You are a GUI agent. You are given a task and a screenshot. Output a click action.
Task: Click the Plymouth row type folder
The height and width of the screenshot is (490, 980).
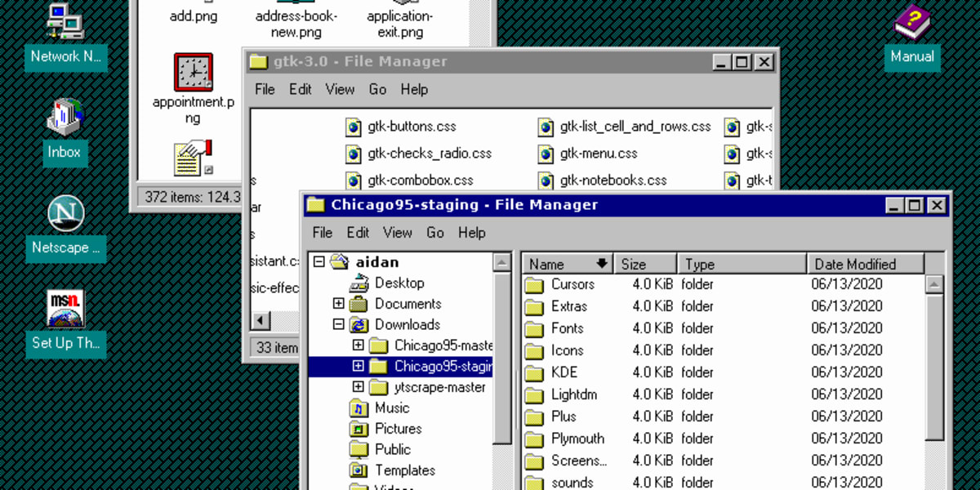(697, 439)
